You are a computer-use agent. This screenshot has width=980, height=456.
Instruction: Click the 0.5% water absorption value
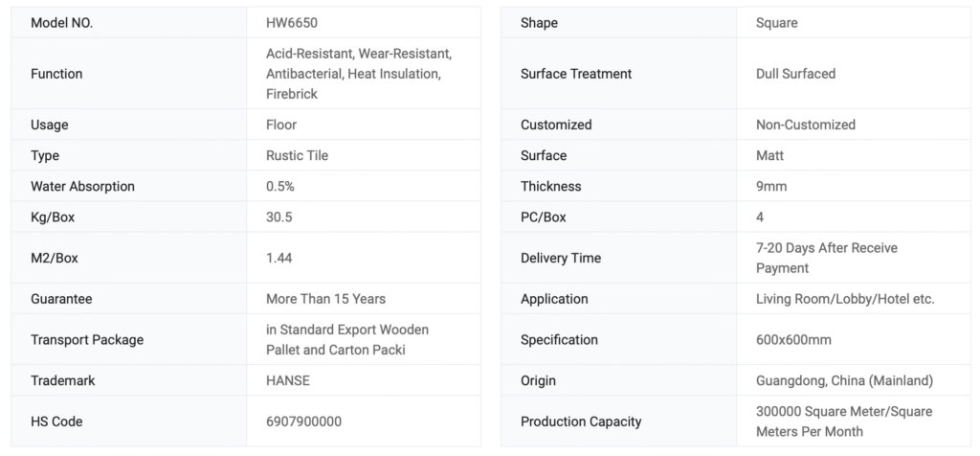[280, 186]
